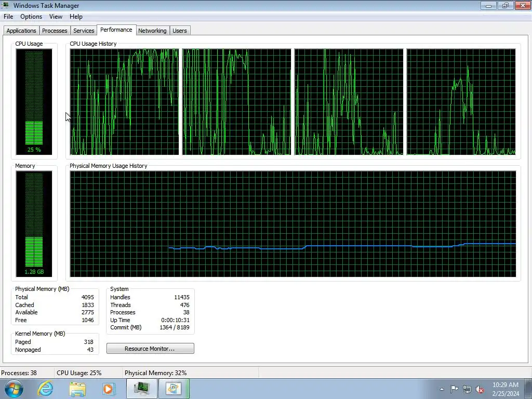Click the Processes label in System group
Image resolution: width=532 pixels, height=399 pixels.
(x=123, y=312)
